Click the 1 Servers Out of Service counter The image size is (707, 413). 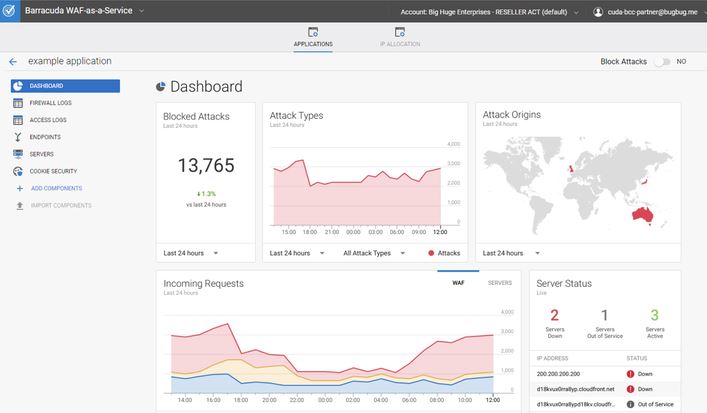[x=605, y=323]
